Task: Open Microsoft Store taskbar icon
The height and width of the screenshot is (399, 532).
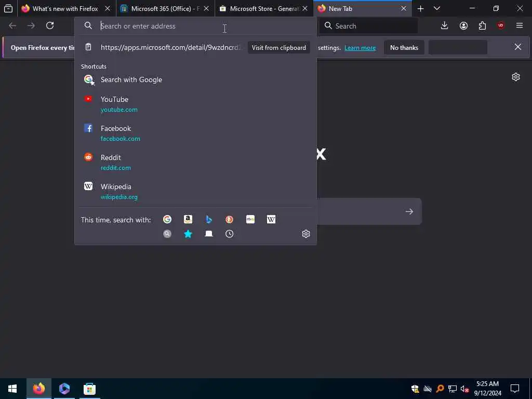Action: pos(89,389)
